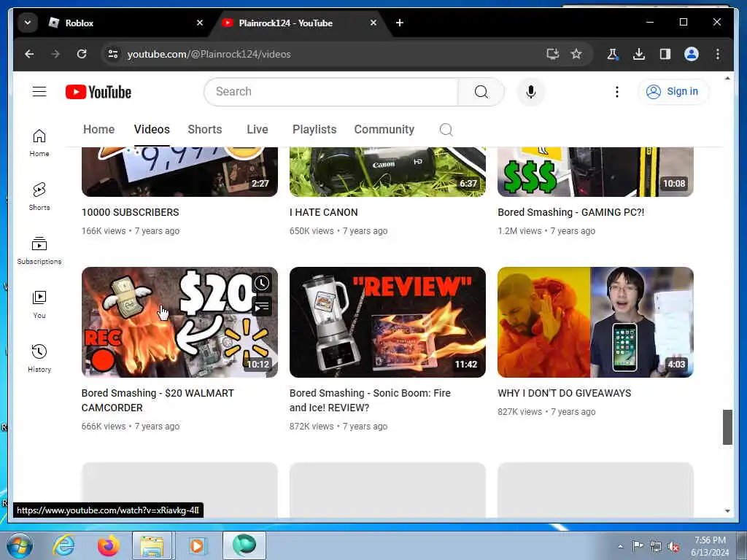The width and height of the screenshot is (747, 560).
Task: Open the WHY I DON'T DO GIVEAWAYS thumbnail
Action: click(x=595, y=322)
